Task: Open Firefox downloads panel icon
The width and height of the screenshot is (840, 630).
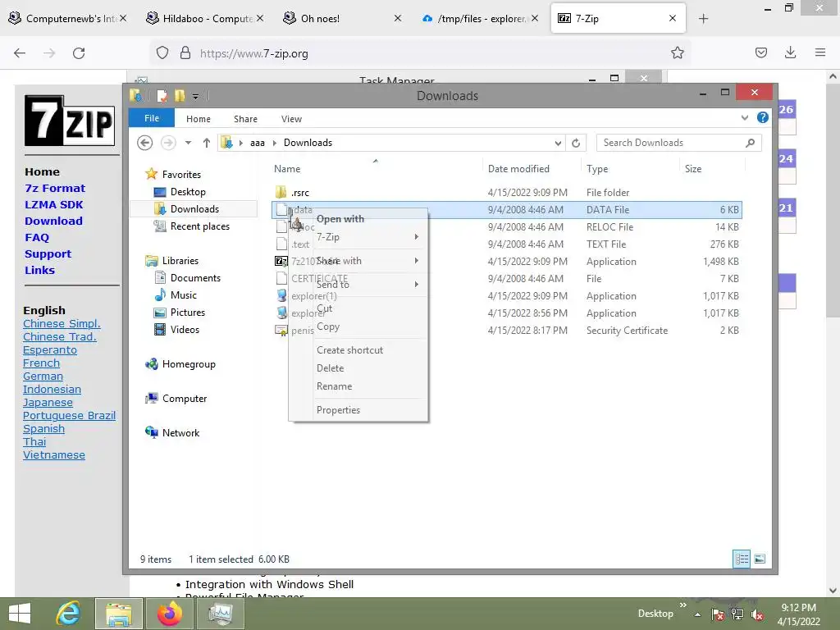Action: (x=790, y=52)
